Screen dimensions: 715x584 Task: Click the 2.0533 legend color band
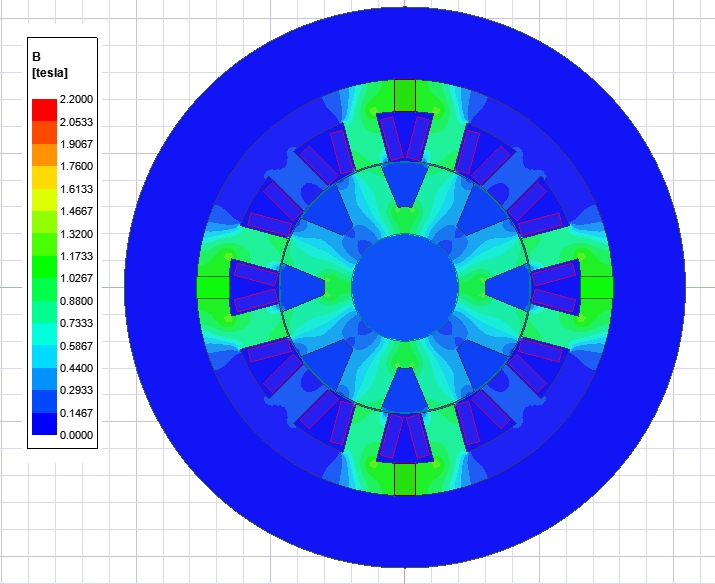coord(44,132)
